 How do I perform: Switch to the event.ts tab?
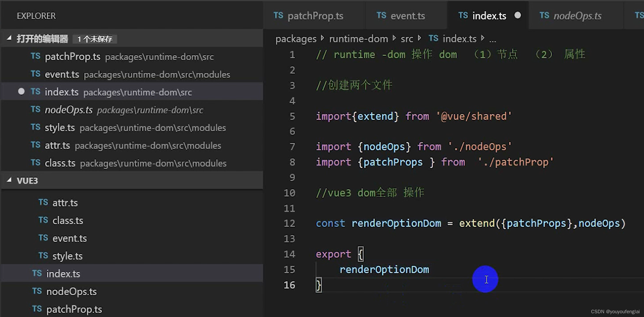pyautogui.click(x=408, y=15)
